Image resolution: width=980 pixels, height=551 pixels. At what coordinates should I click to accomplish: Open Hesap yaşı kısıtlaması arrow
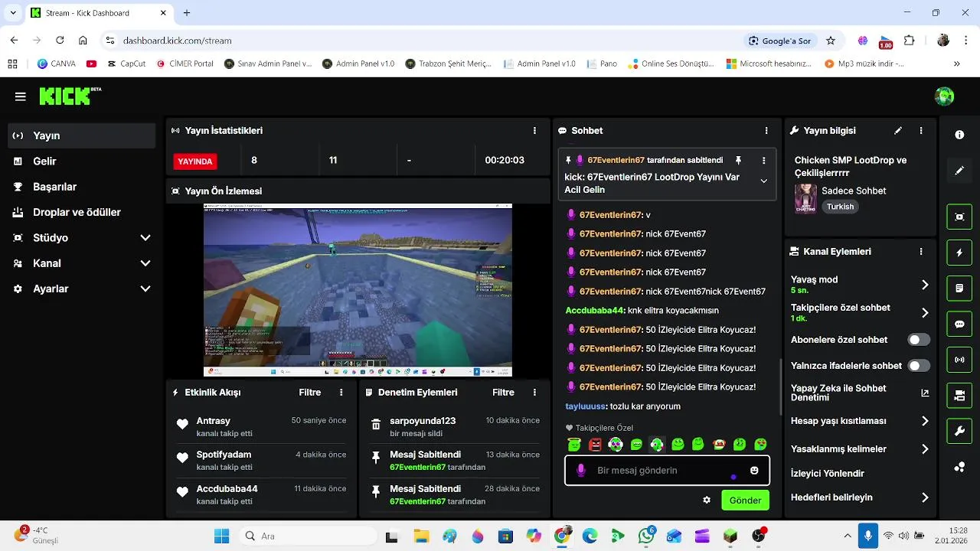click(x=925, y=421)
